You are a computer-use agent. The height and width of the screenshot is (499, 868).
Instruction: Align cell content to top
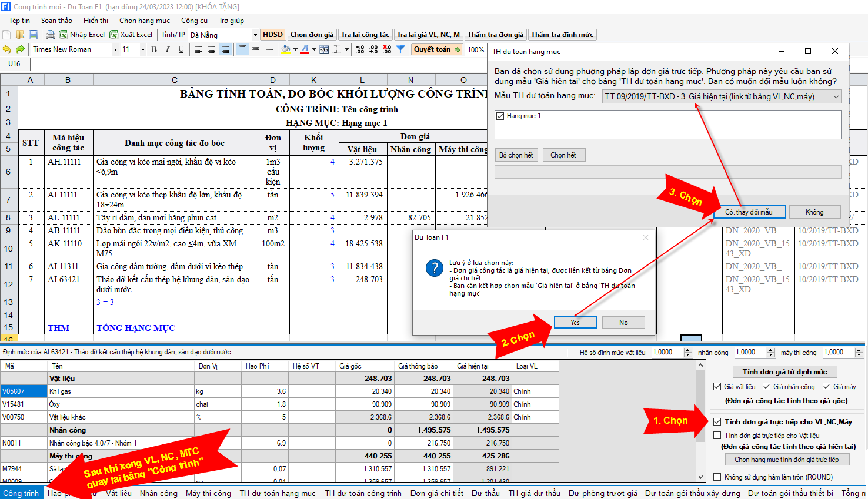click(242, 49)
